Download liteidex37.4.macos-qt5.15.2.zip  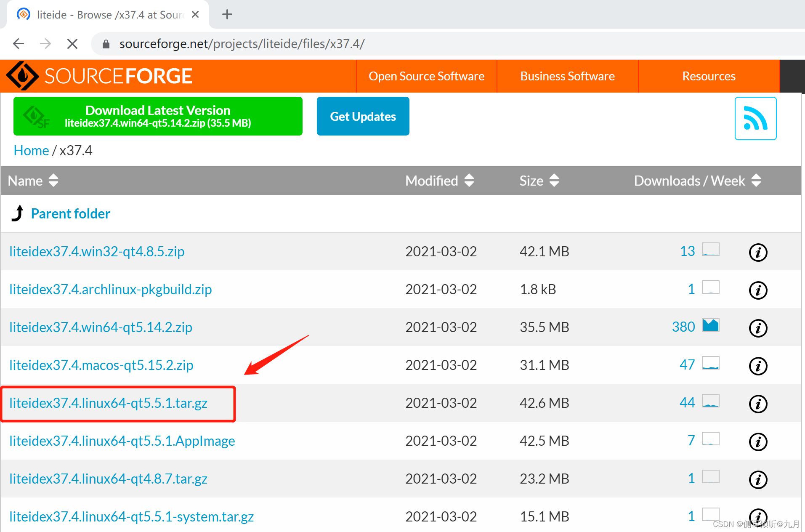coord(101,365)
